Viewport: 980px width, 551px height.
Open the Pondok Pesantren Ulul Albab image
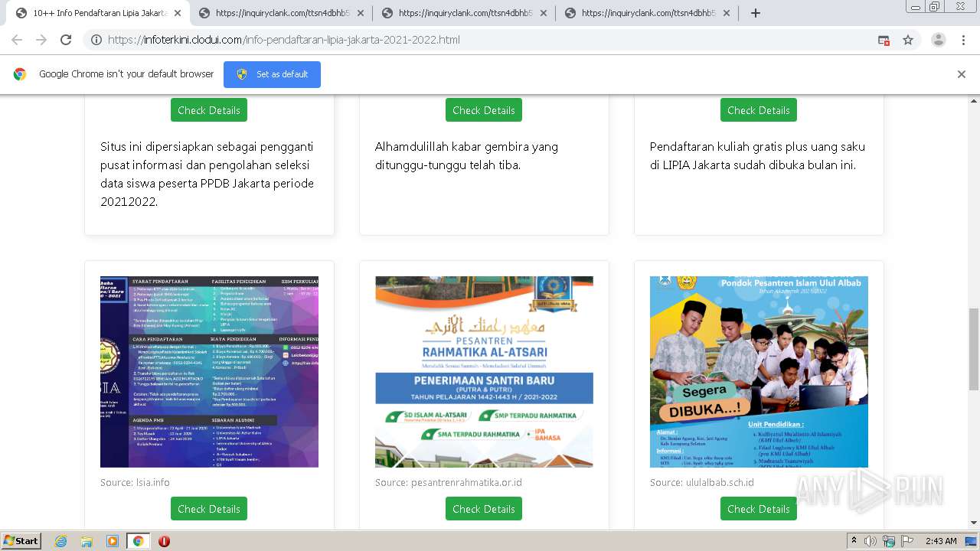[759, 372]
